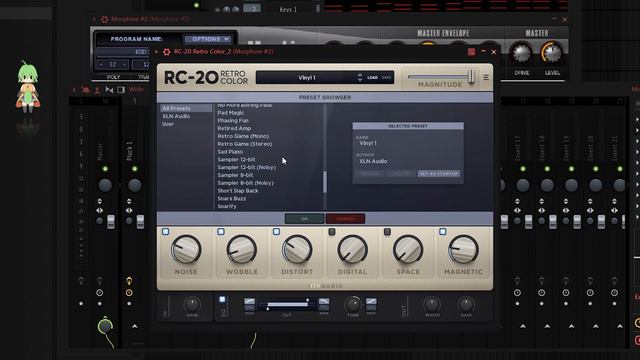Click the red detach icon in RC-20 title bar
Viewport: 640px width, 360px height.
pos(471,52)
